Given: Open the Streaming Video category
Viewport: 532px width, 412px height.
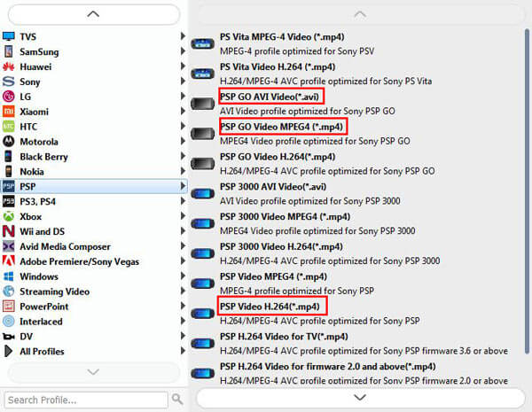Looking at the screenshot, I should (x=94, y=292).
